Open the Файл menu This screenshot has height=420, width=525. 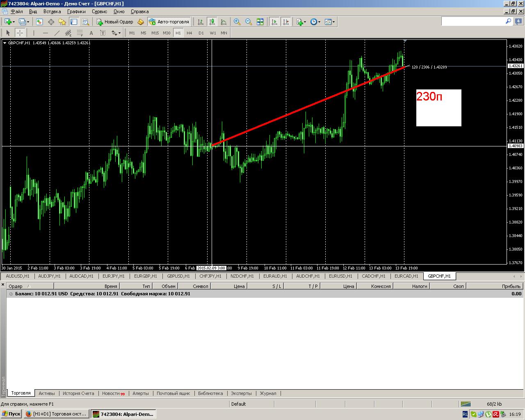point(16,11)
